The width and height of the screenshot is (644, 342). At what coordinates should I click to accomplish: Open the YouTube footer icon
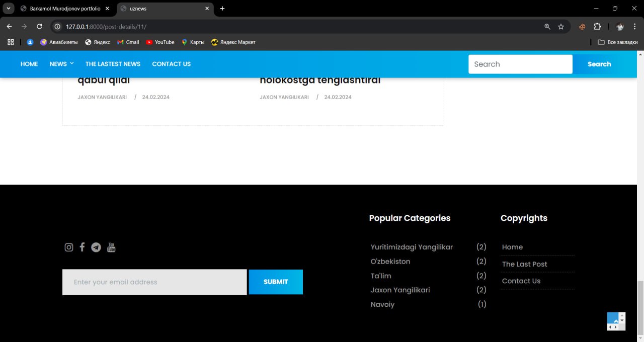click(x=111, y=247)
